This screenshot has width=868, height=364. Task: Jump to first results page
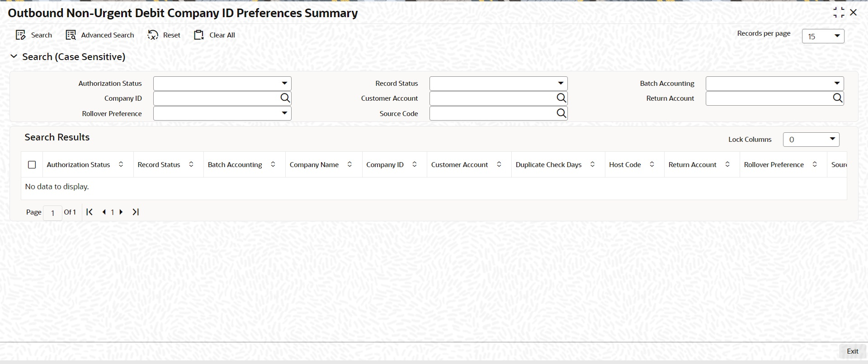point(90,212)
